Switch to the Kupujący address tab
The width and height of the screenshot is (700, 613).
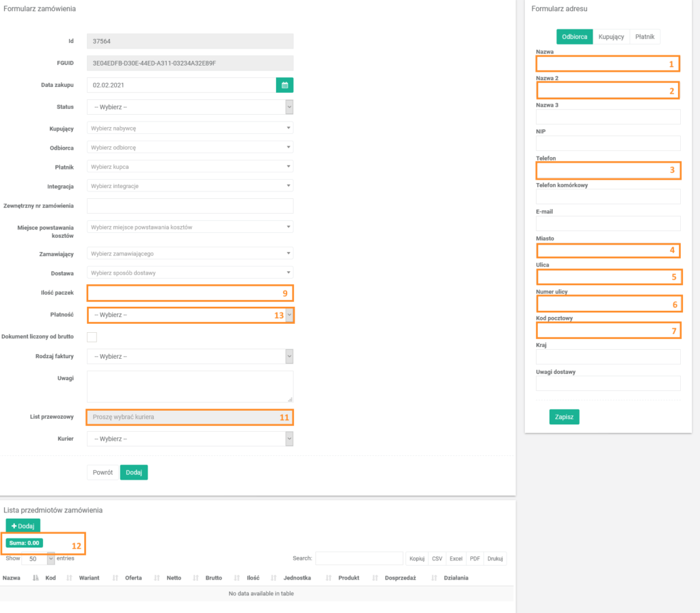(611, 37)
